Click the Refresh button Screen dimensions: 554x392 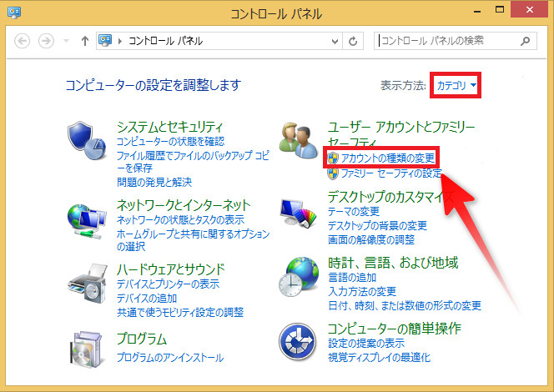click(353, 42)
